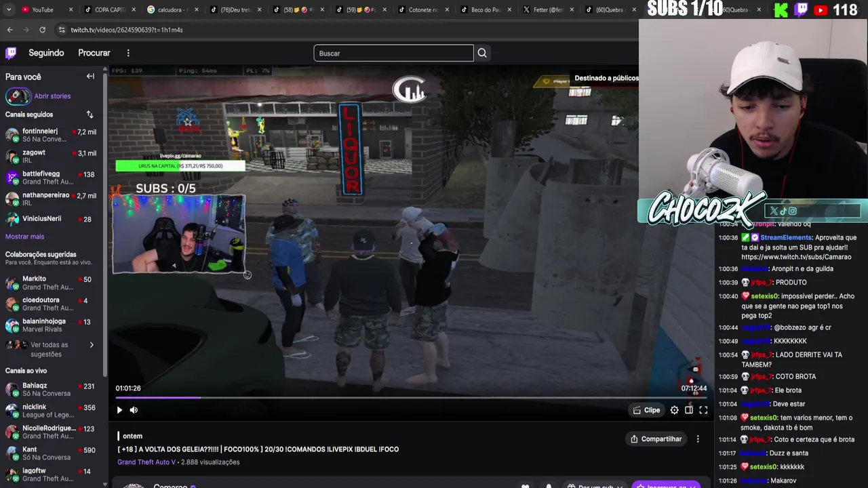The image size is (868, 488).
Task: Click the Buscar search field
Action: [x=393, y=53]
